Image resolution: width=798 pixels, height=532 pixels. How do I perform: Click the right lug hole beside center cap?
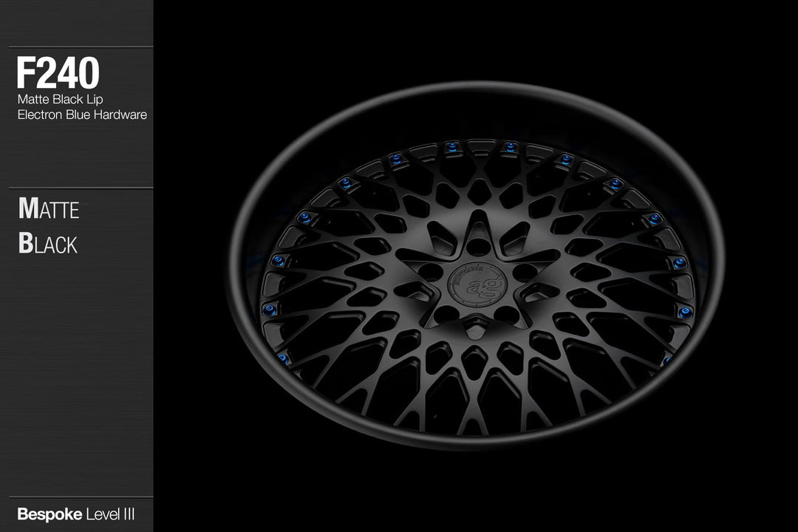point(525,271)
